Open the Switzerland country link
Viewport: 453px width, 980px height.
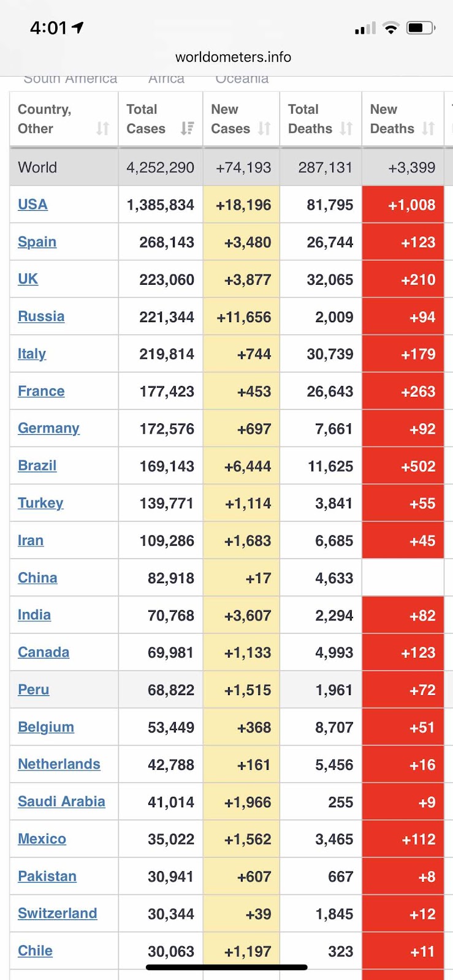click(58, 913)
